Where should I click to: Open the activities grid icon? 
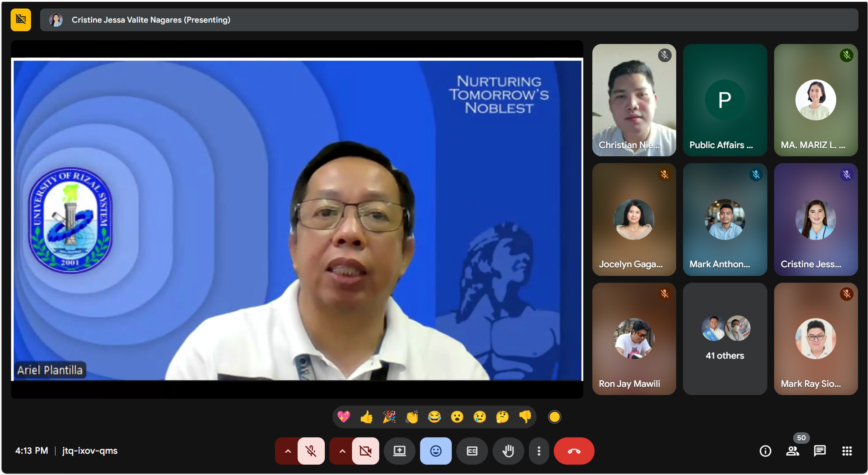847,451
